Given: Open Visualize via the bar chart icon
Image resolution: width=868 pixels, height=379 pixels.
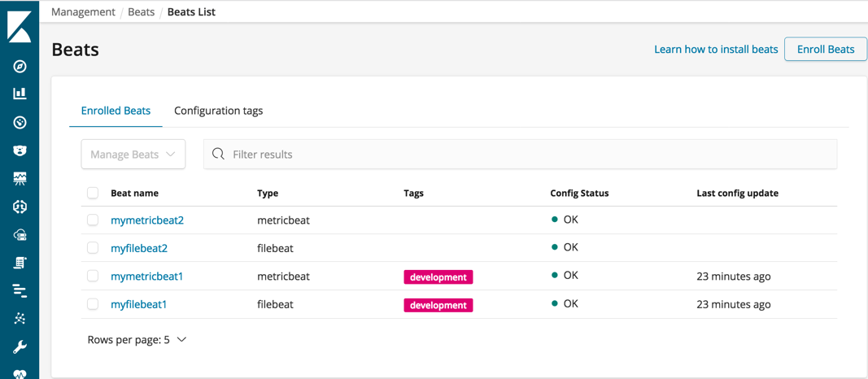Looking at the screenshot, I should click(20, 94).
